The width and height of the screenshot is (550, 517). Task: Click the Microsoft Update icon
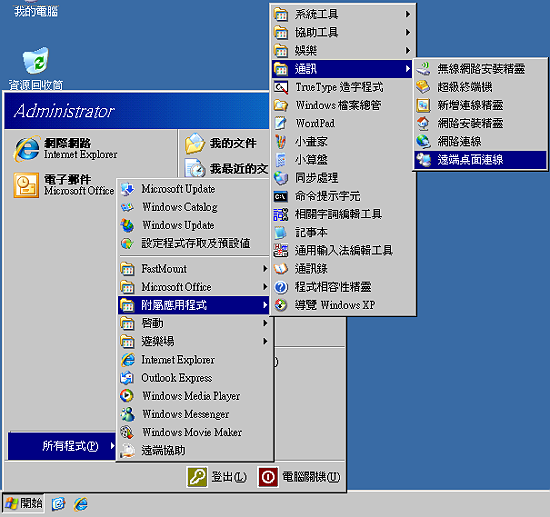coord(127,189)
